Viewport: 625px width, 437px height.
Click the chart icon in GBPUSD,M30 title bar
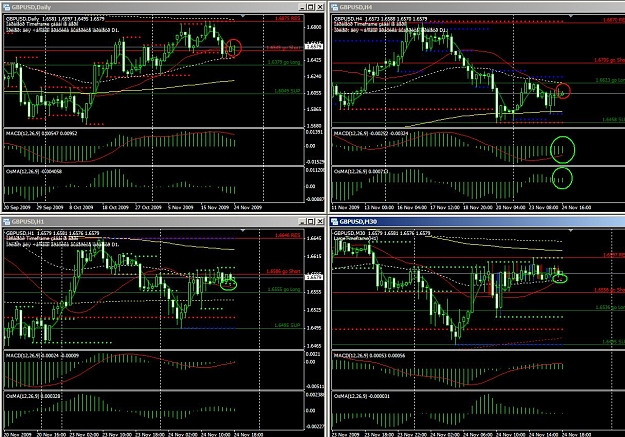pyautogui.click(x=334, y=221)
